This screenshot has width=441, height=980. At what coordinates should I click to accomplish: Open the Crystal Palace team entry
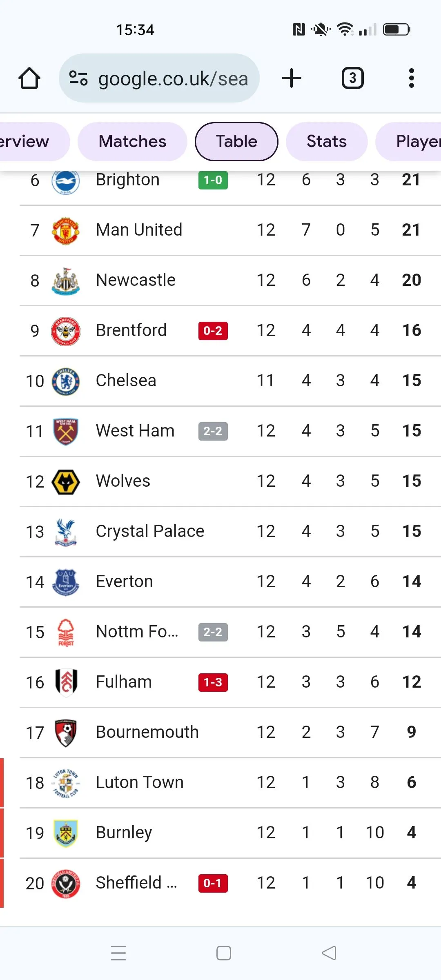click(x=150, y=532)
